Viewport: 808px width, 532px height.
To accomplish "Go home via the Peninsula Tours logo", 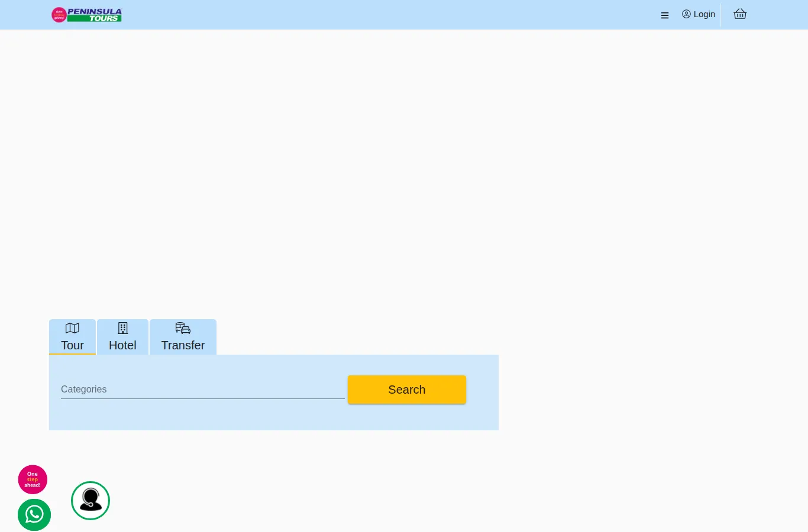I will [86, 15].
